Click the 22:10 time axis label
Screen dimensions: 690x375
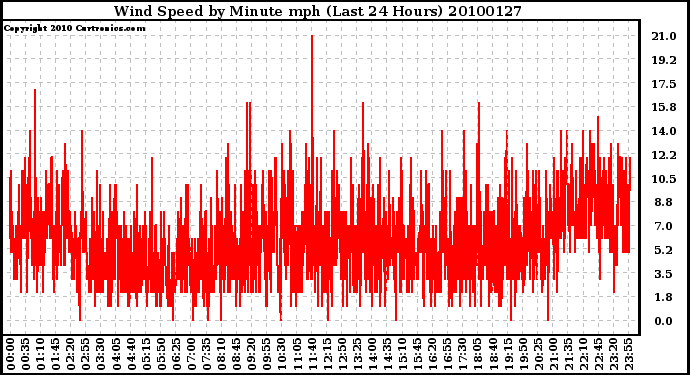583,355
